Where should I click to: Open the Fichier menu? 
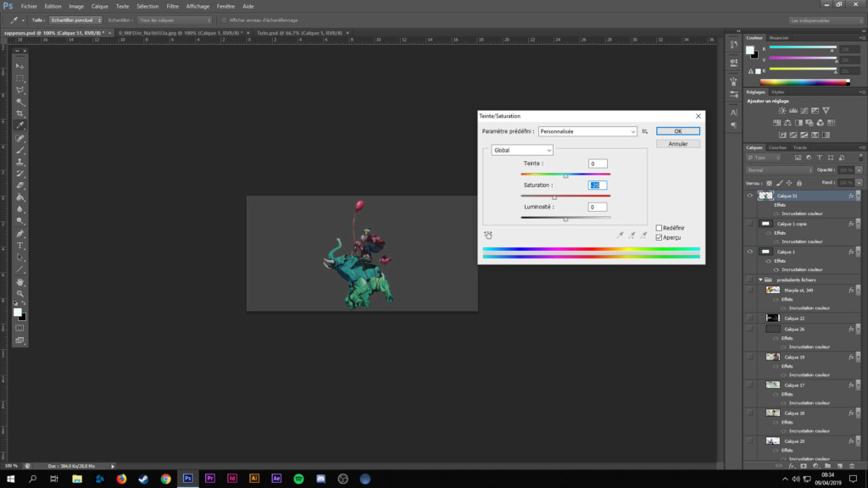[29, 6]
